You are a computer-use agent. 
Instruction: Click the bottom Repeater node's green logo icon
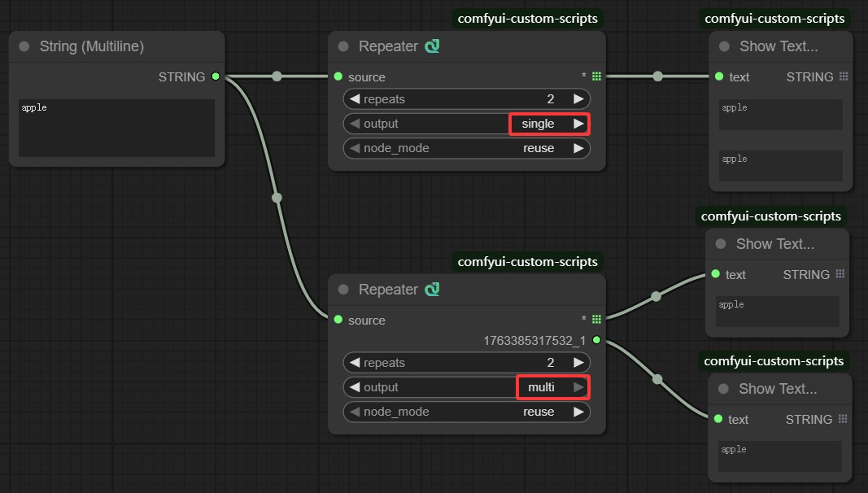click(432, 290)
